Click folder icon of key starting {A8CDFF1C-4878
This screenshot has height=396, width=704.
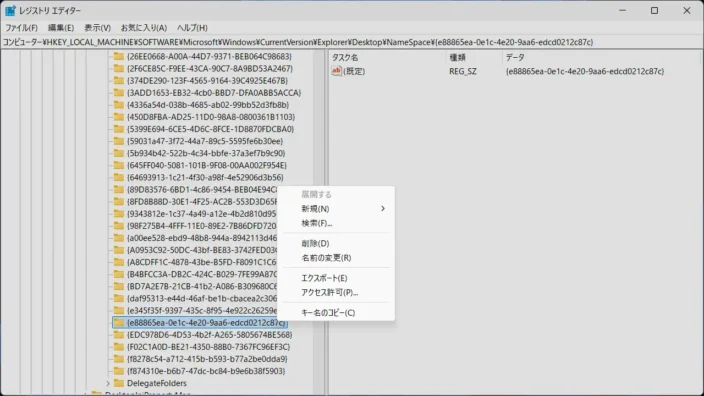(x=119, y=262)
